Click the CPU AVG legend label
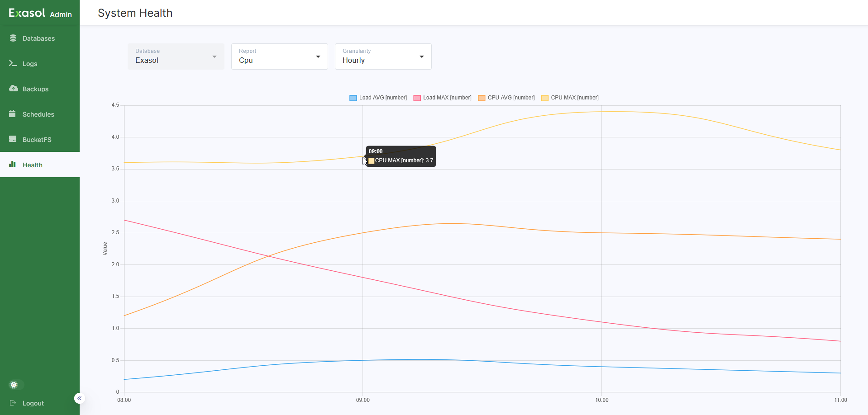Viewport: 868px width, 415px height. tap(511, 98)
